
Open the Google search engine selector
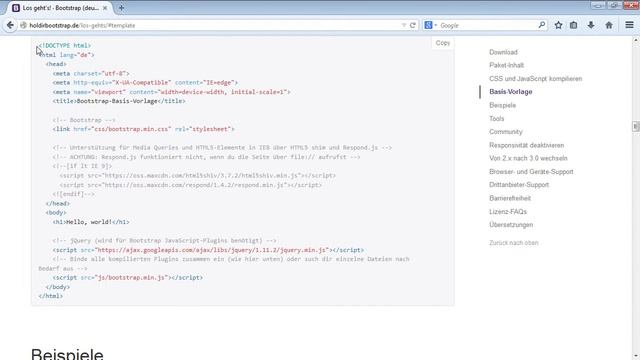430,25
